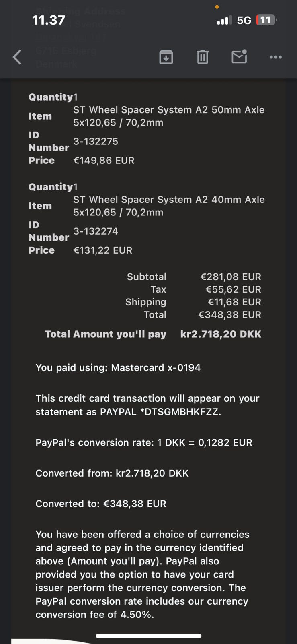
Task: Select the ID number 3-132275
Action: tap(96, 141)
